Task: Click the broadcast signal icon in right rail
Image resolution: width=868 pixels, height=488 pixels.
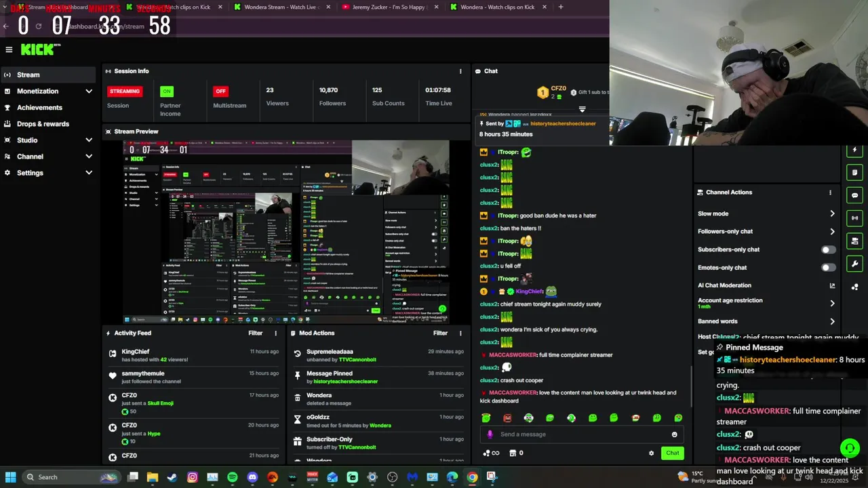Action: coord(855,218)
